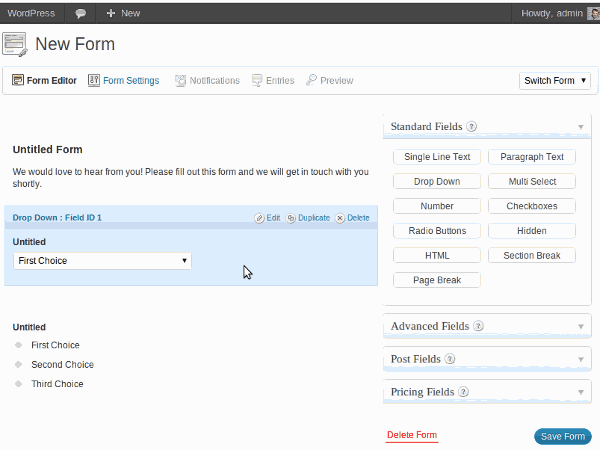Click the Delete Form link
The width and height of the screenshot is (600, 450).
412,435
